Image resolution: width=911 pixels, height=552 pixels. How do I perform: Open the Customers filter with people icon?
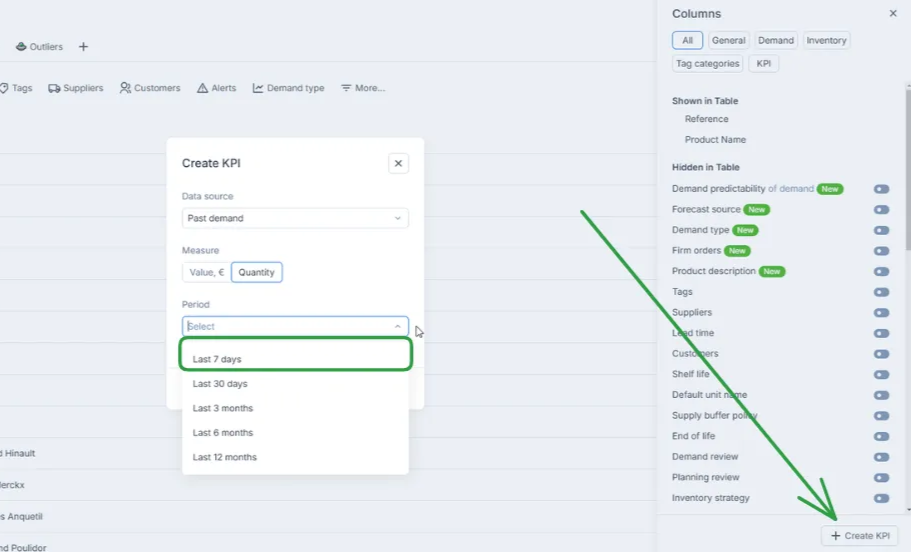point(150,88)
